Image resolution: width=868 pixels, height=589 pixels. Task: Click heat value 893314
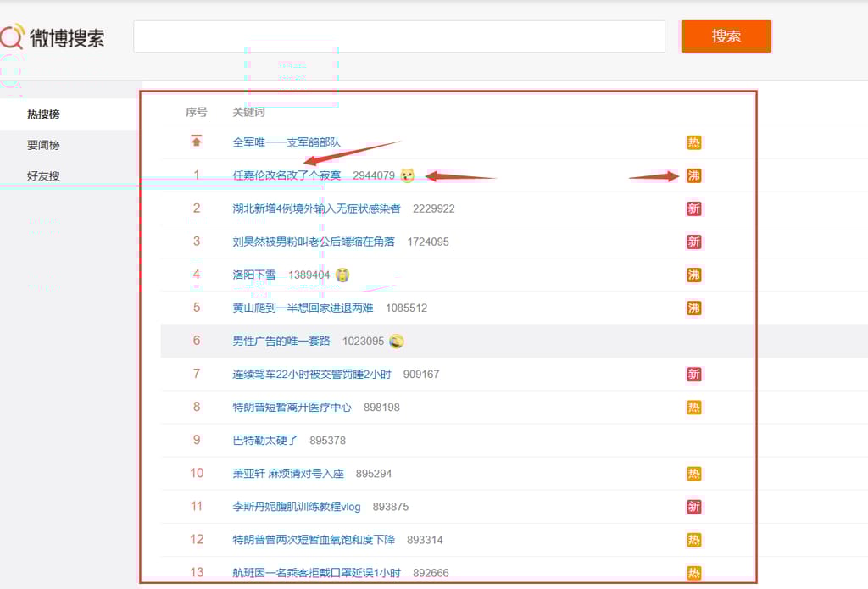coord(425,540)
